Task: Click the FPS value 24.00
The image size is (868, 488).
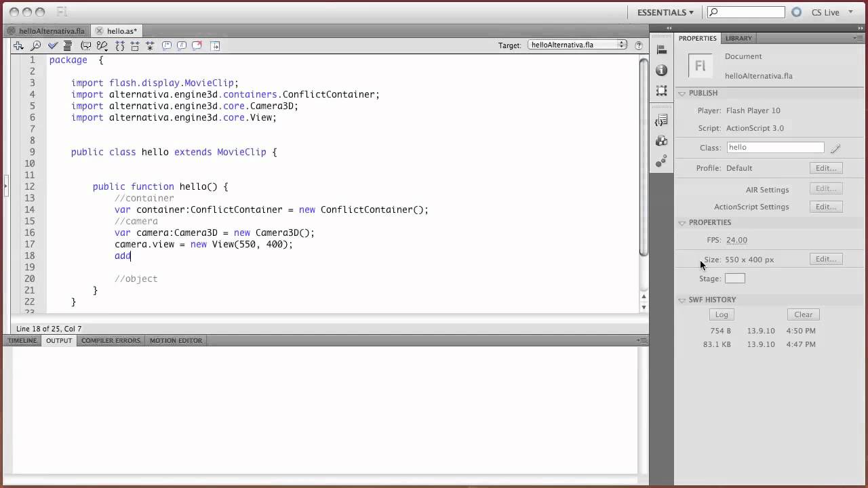Action: [x=736, y=240]
